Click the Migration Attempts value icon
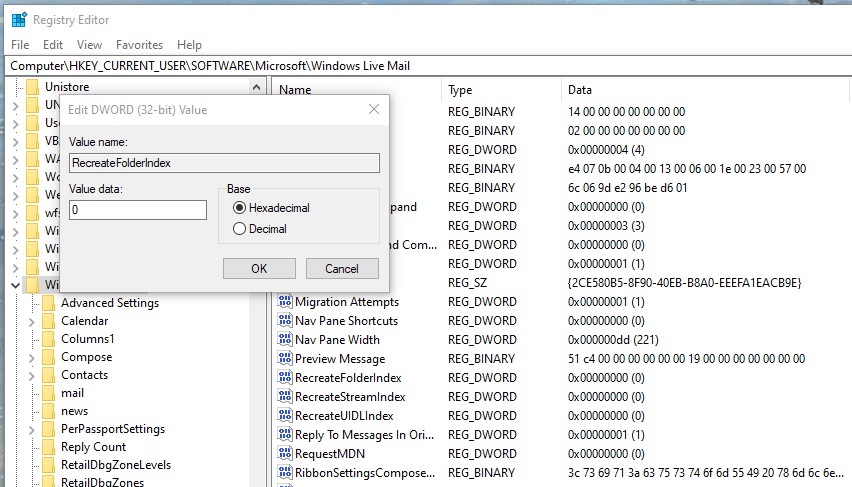Viewport: 852px width, 487px height. [285, 301]
